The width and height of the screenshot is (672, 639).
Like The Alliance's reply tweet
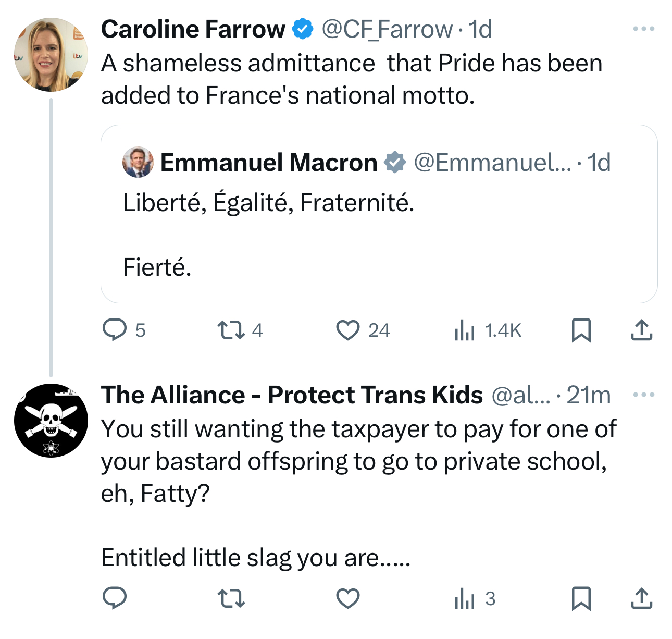point(347,598)
